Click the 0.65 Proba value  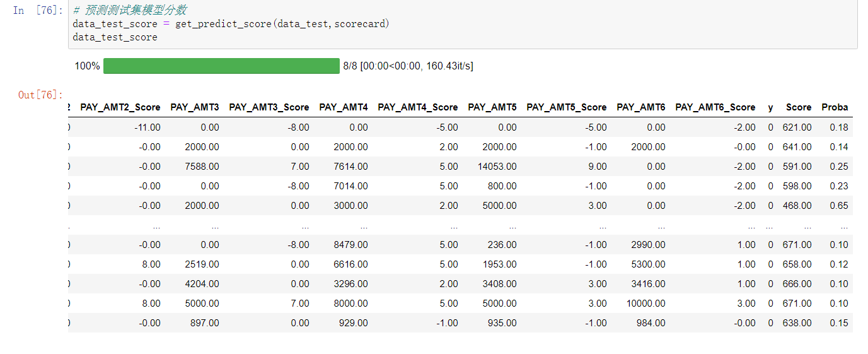click(839, 206)
